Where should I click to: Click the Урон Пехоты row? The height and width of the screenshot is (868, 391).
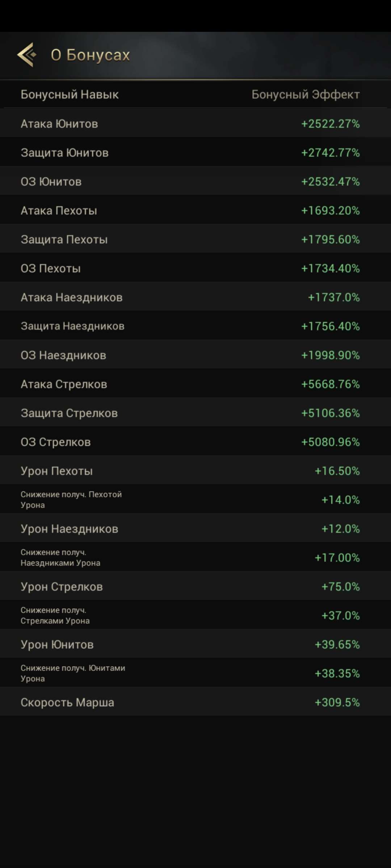[x=195, y=470]
